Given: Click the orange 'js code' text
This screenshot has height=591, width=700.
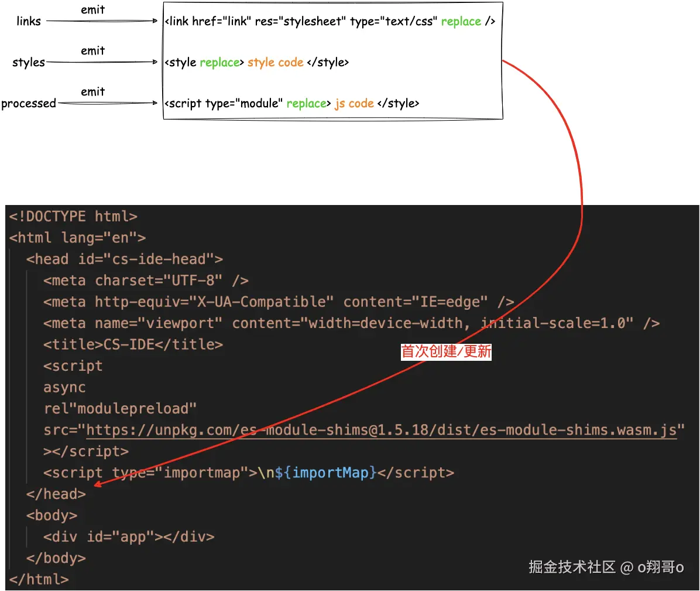Looking at the screenshot, I should pyautogui.click(x=355, y=104).
